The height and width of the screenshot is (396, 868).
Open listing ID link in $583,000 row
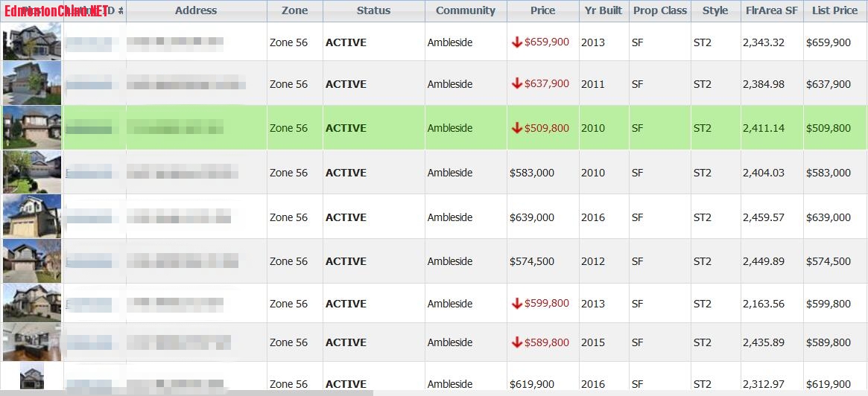(x=89, y=173)
